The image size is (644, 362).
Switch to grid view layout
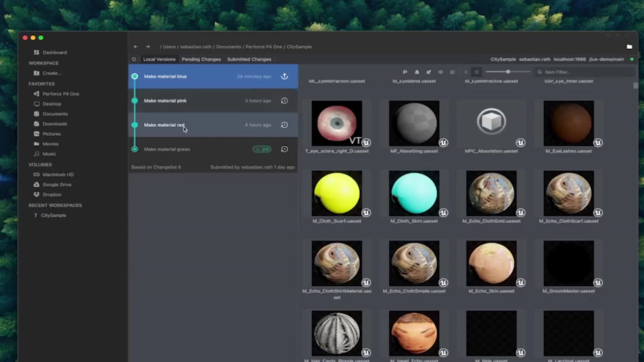point(476,72)
